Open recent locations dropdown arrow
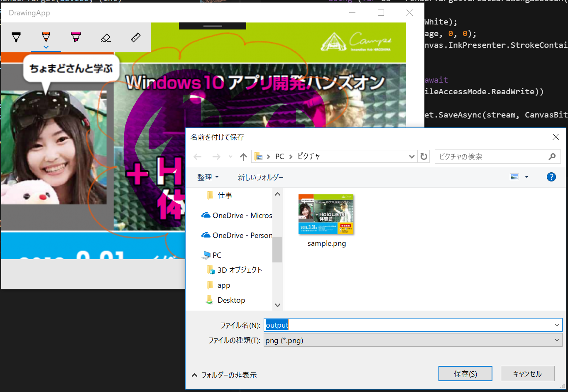Viewport: 568px width, 392px height. [x=231, y=157]
